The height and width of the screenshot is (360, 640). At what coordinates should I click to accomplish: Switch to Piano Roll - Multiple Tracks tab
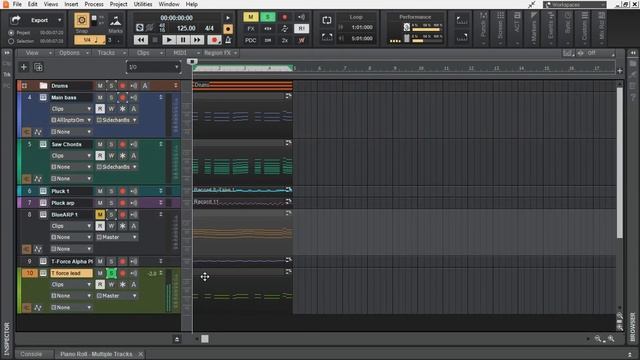96,354
